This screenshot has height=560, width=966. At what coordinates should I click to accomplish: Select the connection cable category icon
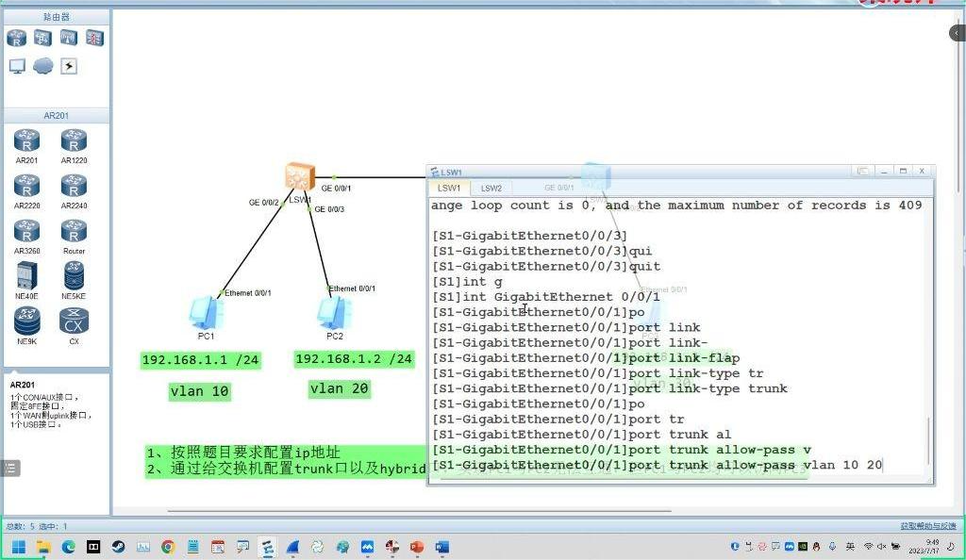coord(68,66)
